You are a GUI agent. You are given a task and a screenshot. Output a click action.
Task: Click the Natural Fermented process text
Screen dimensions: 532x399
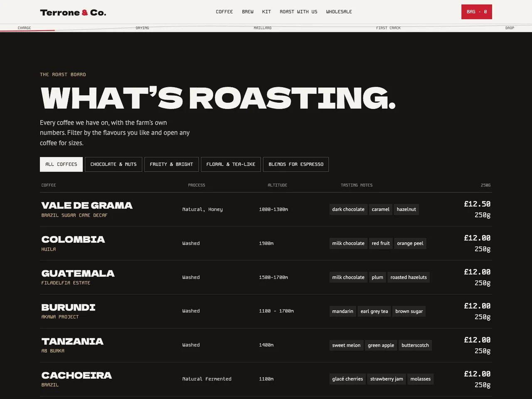click(207, 379)
